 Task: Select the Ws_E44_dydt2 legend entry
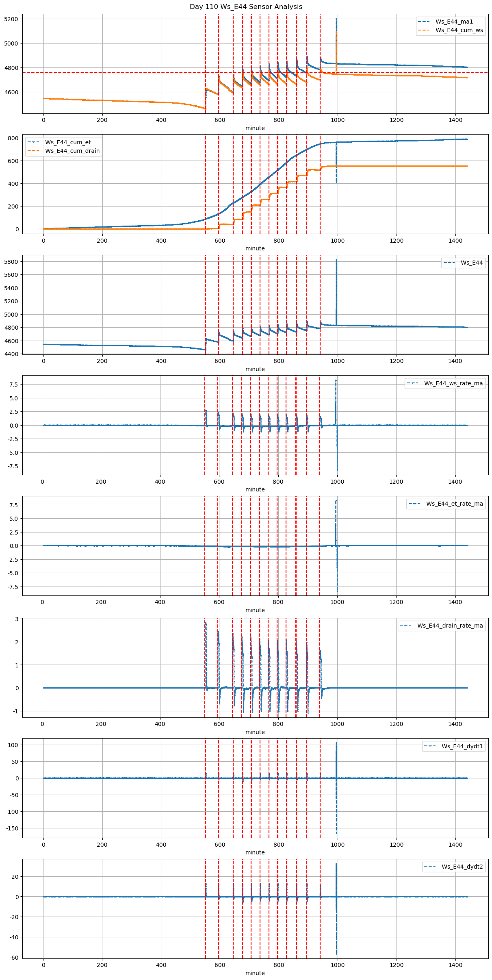coord(462,867)
